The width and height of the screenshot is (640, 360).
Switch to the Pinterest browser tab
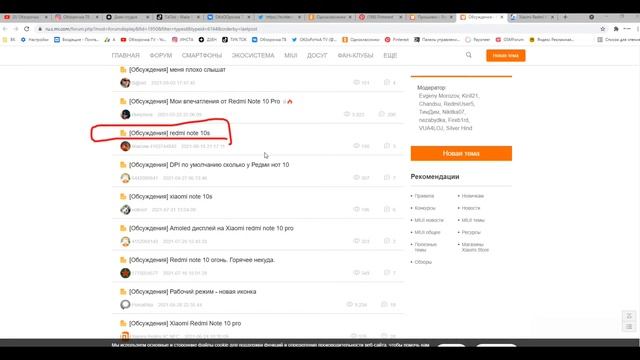point(380,17)
